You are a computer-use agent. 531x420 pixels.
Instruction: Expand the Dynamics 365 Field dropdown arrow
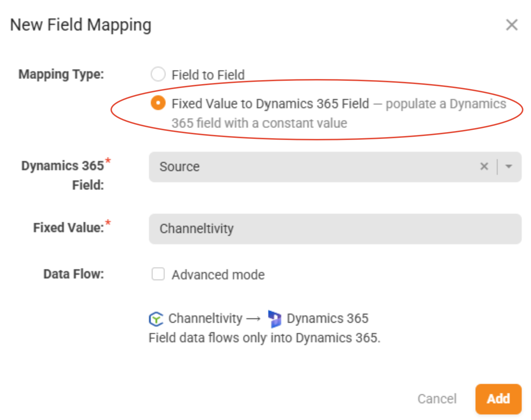coord(509,166)
